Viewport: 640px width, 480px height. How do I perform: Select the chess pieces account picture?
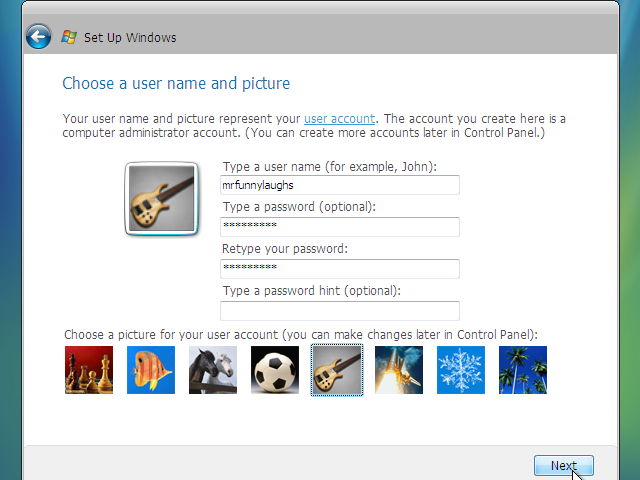click(89, 370)
